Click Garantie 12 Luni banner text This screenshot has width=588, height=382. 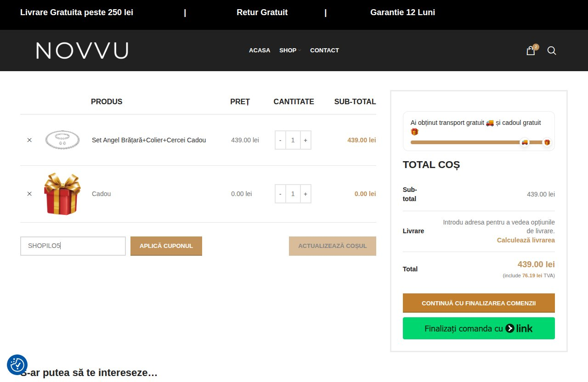pyautogui.click(x=402, y=12)
